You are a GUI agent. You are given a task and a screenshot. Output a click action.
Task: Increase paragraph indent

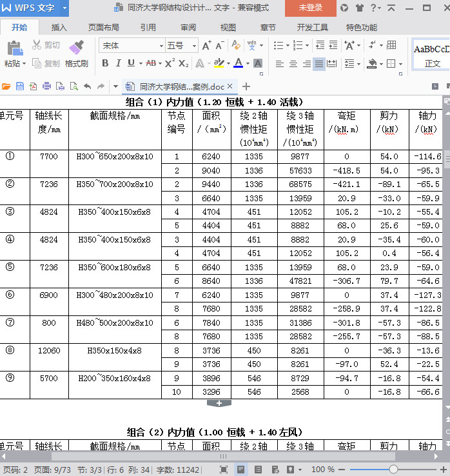(333, 45)
